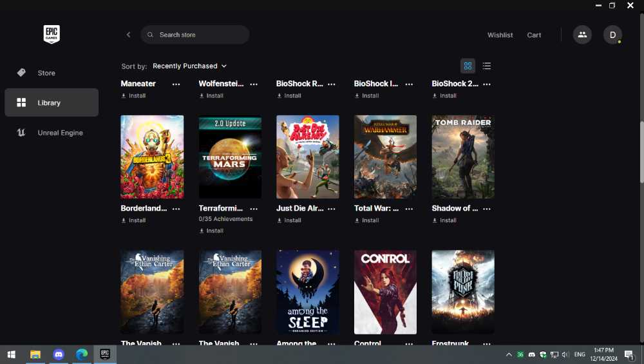
Task: Open the Cart page
Action: coord(534,35)
